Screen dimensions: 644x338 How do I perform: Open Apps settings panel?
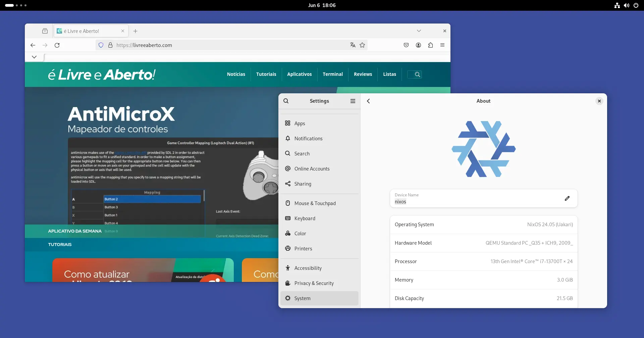319,123
